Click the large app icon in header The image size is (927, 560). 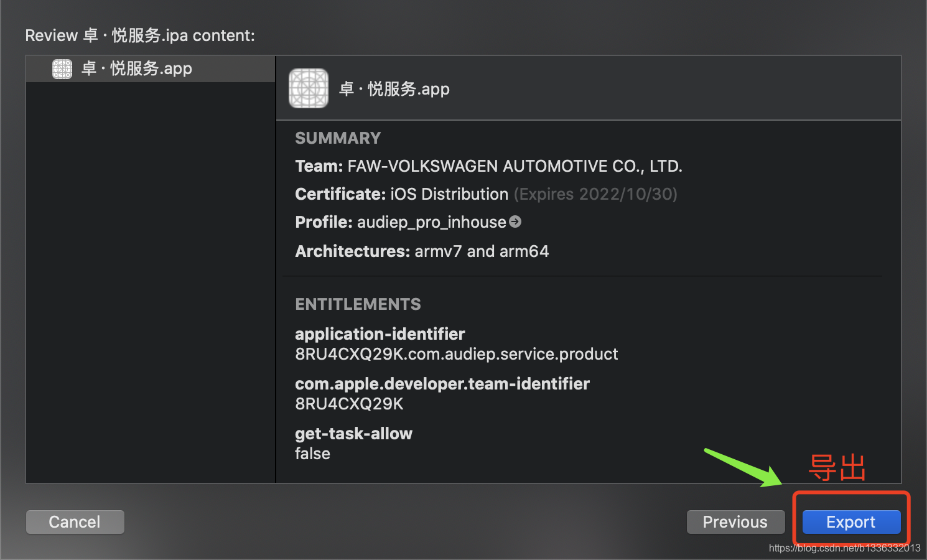309,88
